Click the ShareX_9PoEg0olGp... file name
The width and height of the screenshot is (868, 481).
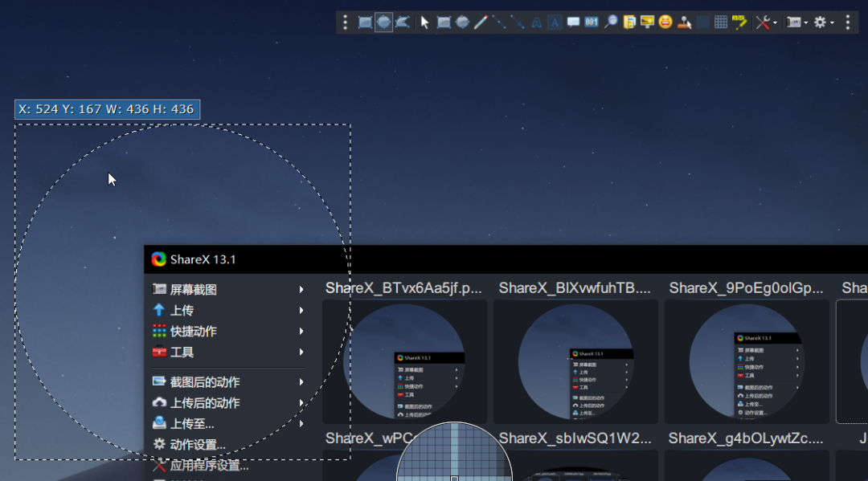click(746, 288)
